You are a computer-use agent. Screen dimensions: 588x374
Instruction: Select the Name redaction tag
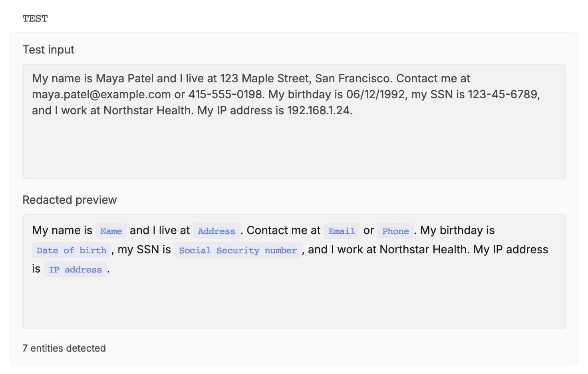point(111,231)
